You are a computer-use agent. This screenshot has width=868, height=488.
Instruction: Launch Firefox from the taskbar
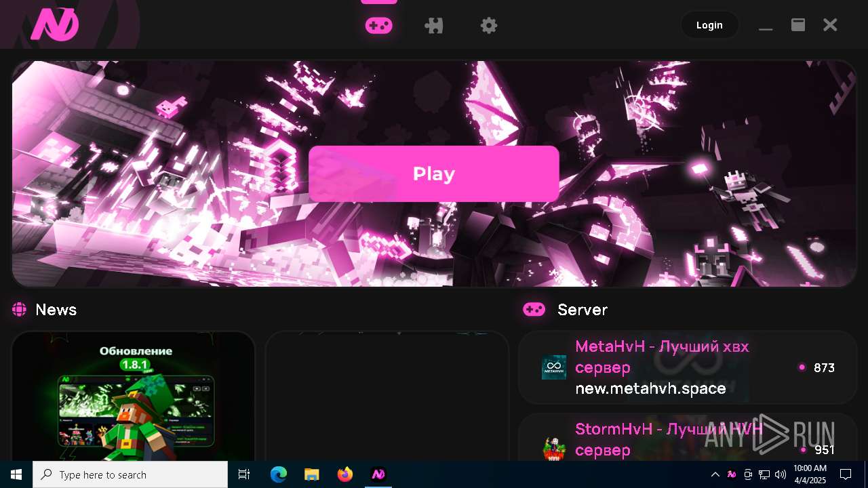345,474
